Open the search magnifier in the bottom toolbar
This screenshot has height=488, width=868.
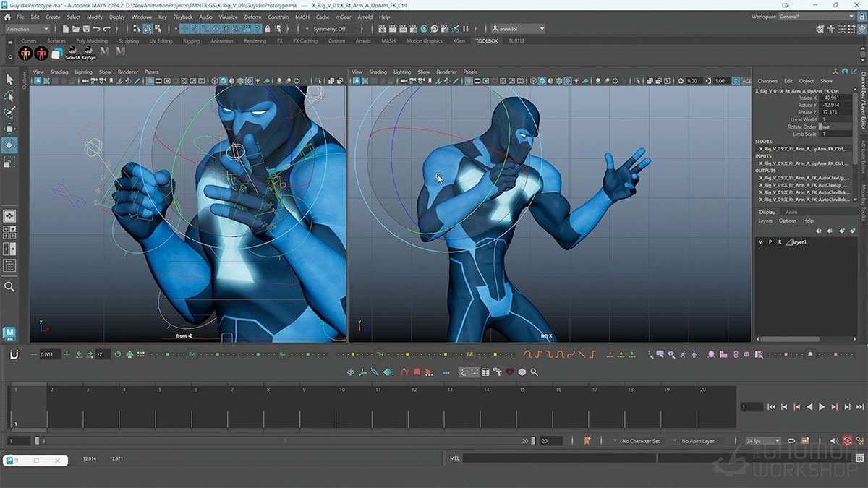pos(533,372)
